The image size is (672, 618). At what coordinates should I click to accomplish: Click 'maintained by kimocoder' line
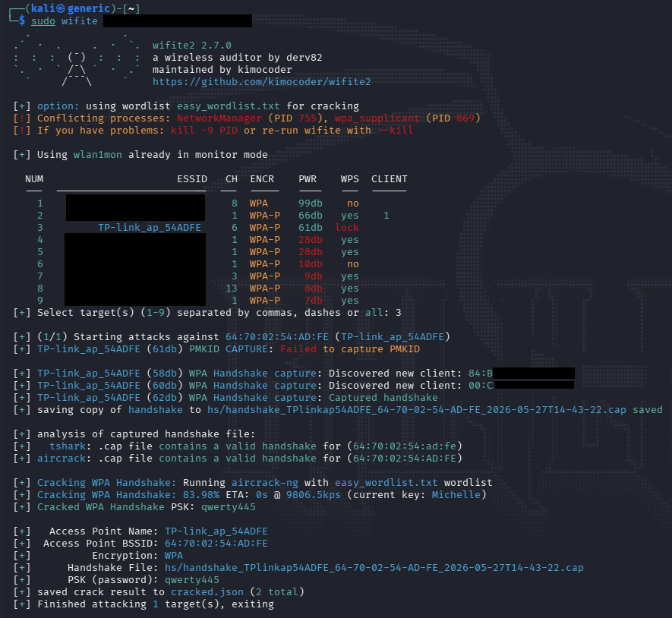222,69
